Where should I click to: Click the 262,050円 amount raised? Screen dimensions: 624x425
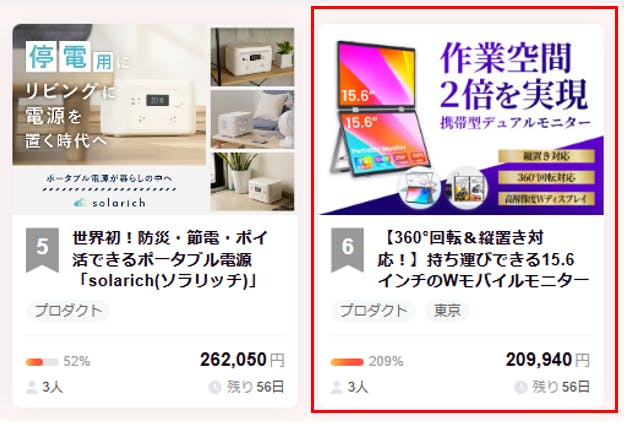[242, 360]
